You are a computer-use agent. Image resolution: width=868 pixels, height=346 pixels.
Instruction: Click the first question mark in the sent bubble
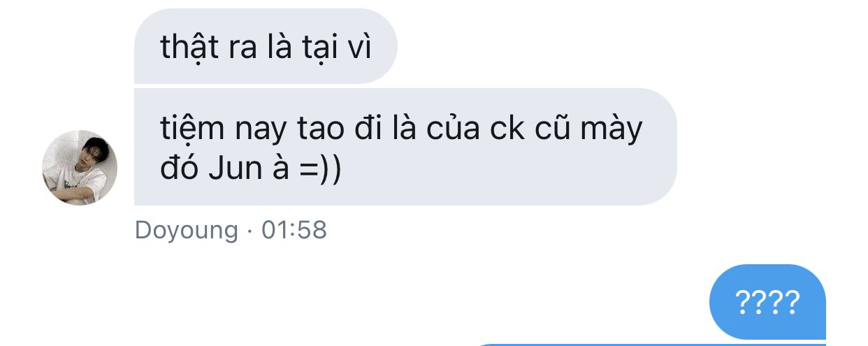tap(743, 303)
